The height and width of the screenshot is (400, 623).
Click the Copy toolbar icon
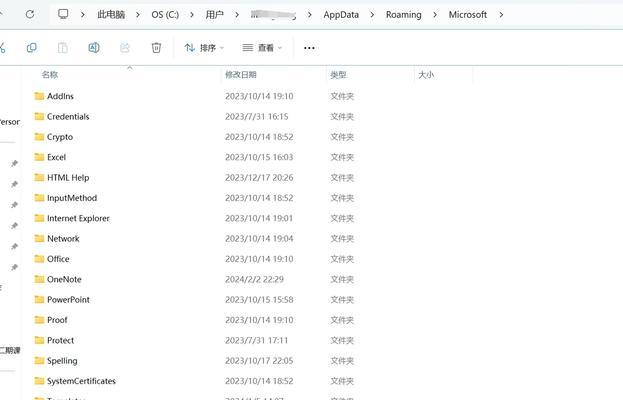click(x=31, y=48)
